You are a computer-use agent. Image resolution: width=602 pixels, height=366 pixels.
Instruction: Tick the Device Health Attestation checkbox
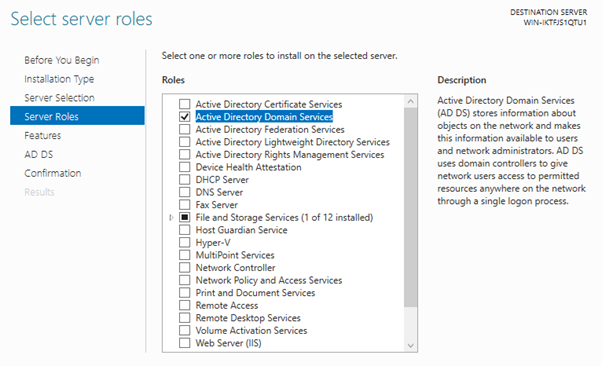(x=185, y=167)
